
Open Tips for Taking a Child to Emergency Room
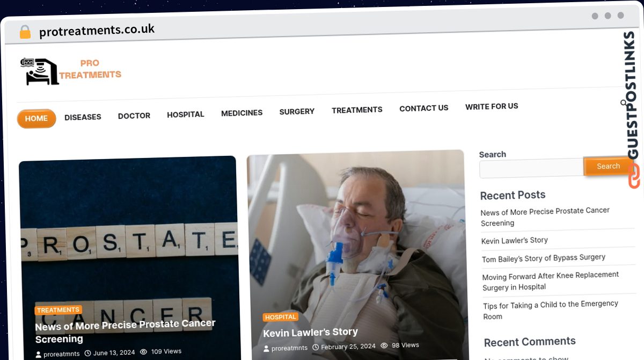tap(551, 310)
